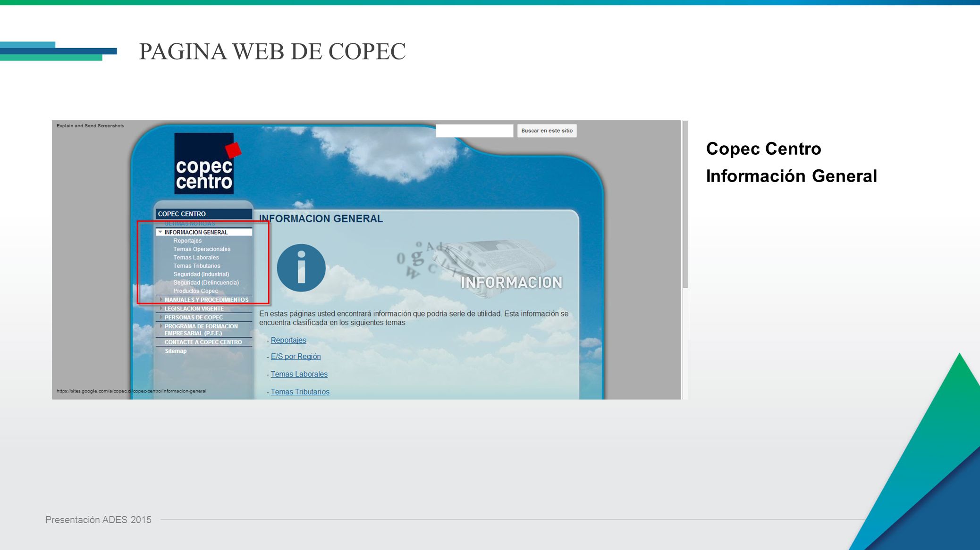Collapse the INFORMACION GENERAL menu arrow
Viewport: 980px width, 550px height.
[161, 232]
